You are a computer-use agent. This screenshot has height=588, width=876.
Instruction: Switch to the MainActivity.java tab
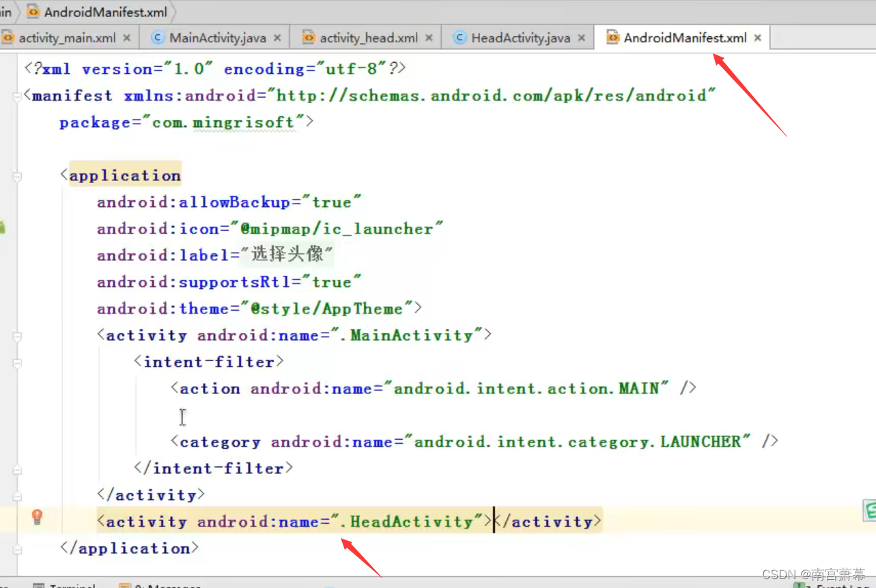pyautogui.click(x=217, y=38)
